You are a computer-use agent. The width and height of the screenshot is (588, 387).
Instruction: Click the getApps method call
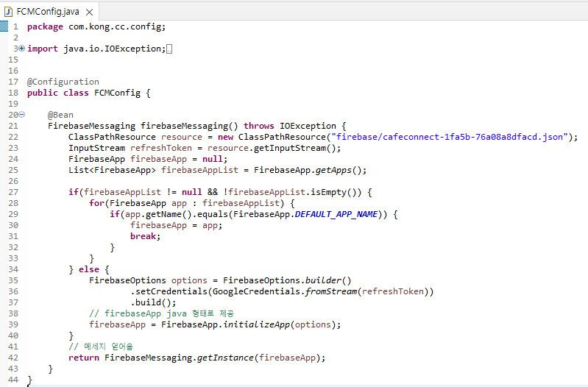click(333, 170)
